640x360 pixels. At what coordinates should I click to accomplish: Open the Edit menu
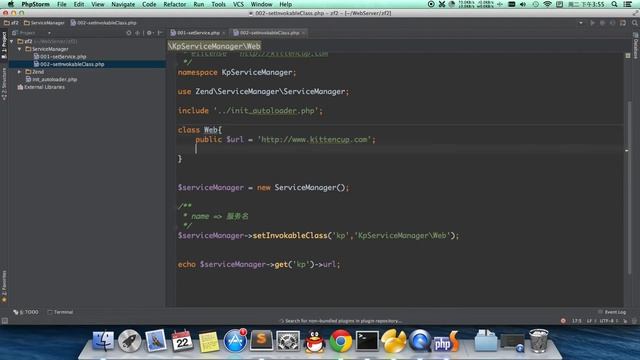pos(79,4)
